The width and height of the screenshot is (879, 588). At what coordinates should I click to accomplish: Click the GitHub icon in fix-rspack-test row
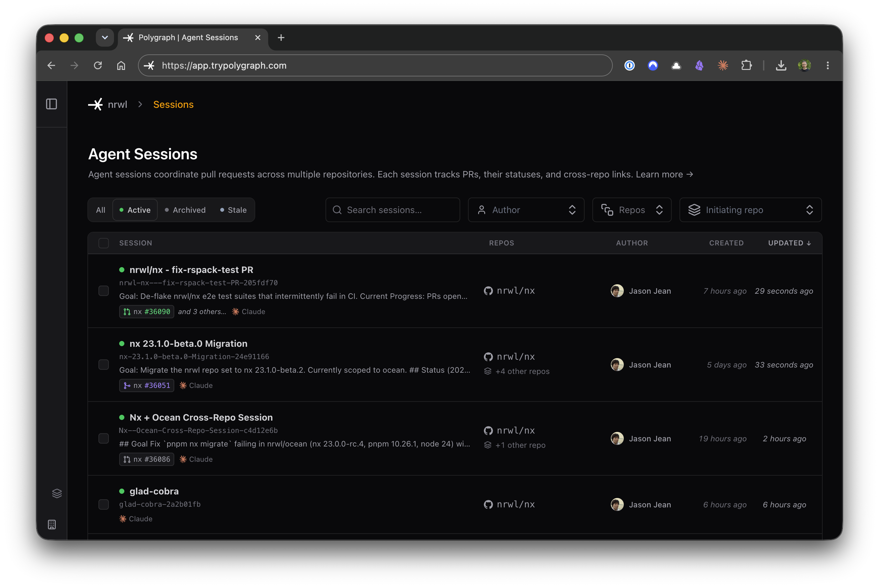[488, 291]
